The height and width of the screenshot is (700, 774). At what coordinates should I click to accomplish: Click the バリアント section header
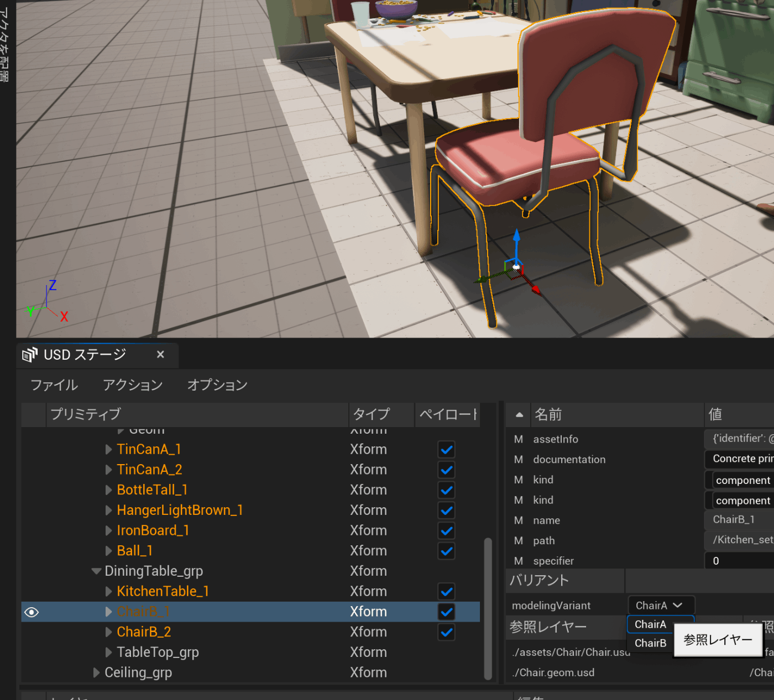pos(565,580)
